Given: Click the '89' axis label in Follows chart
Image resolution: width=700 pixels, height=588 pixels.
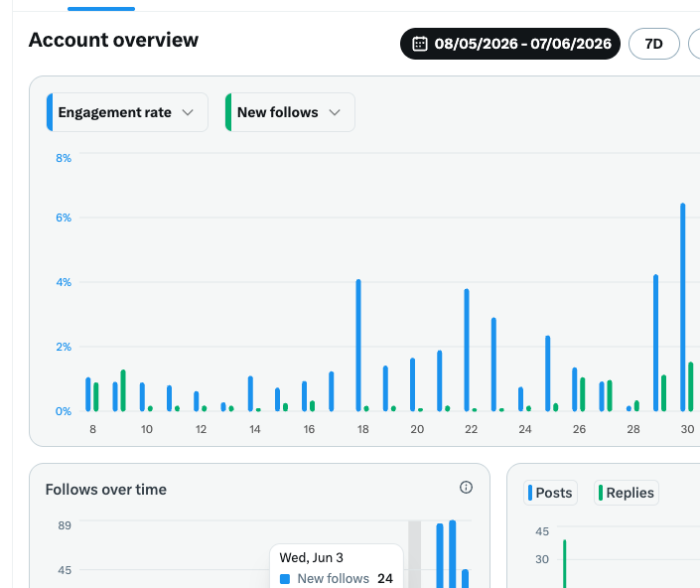Looking at the screenshot, I should pos(65,525).
